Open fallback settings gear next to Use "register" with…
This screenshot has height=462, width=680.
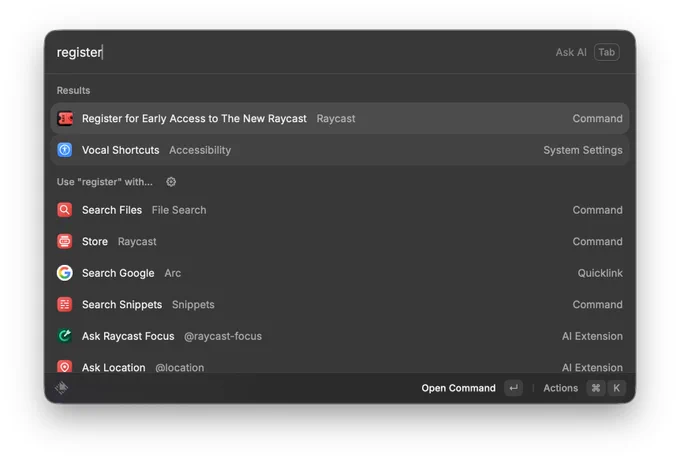pyautogui.click(x=171, y=182)
